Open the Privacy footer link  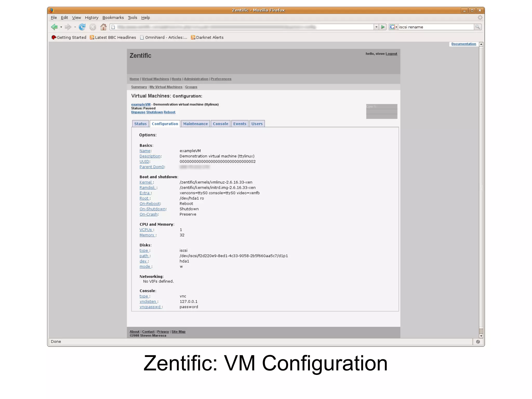163,332
